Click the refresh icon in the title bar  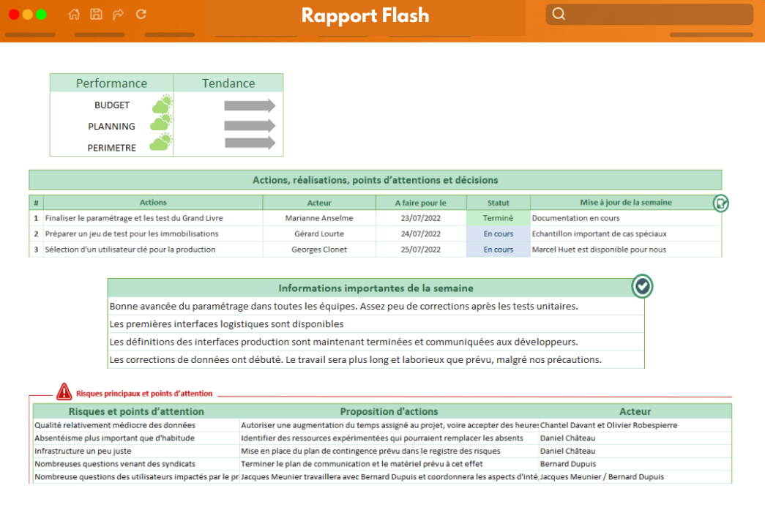coord(141,14)
